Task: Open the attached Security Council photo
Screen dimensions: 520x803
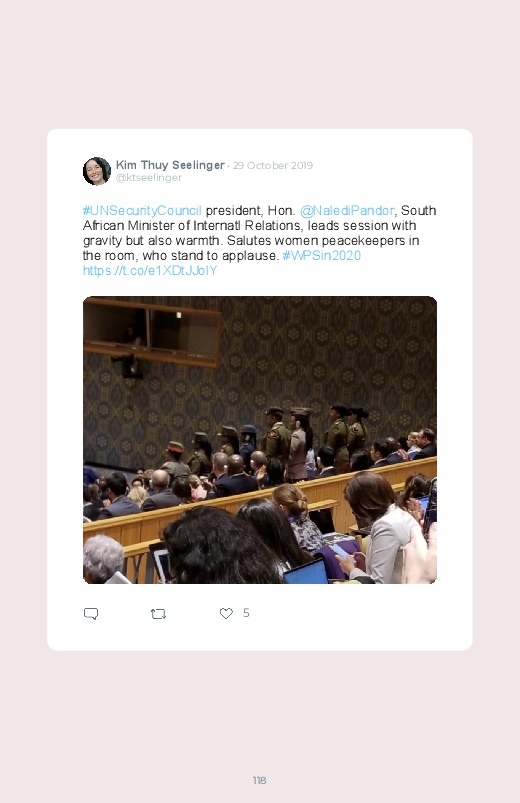Action: click(x=260, y=440)
